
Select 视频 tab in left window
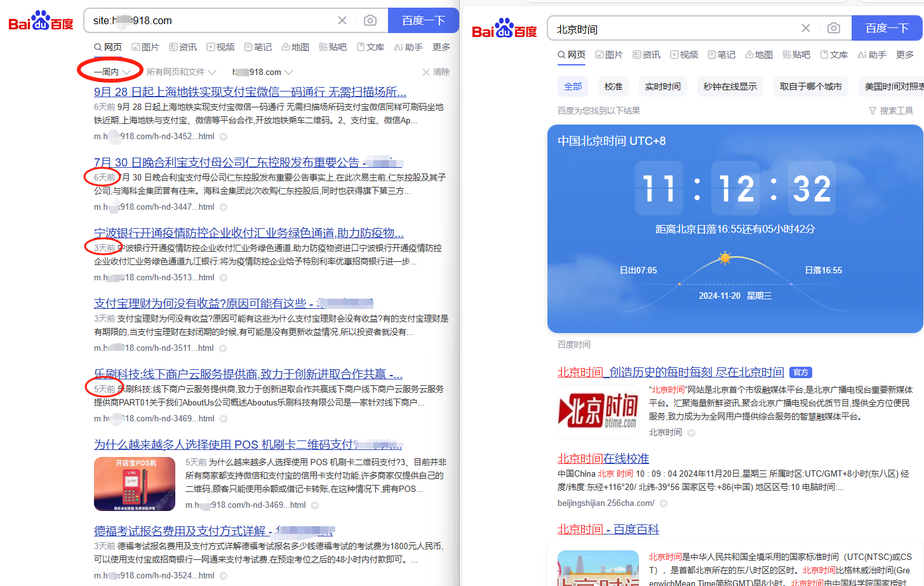pos(220,47)
